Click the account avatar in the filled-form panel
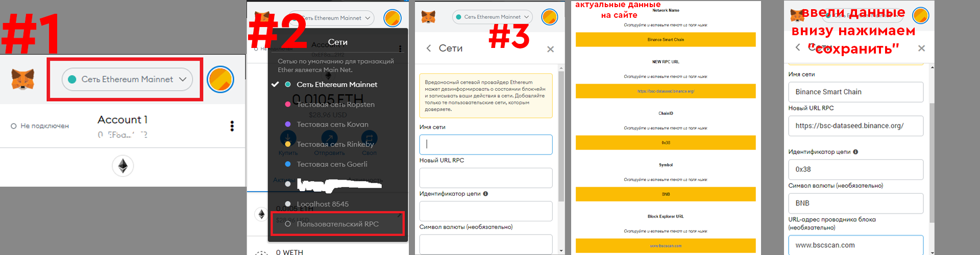The width and height of the screenshot is (980, 255). coord(920,16)
